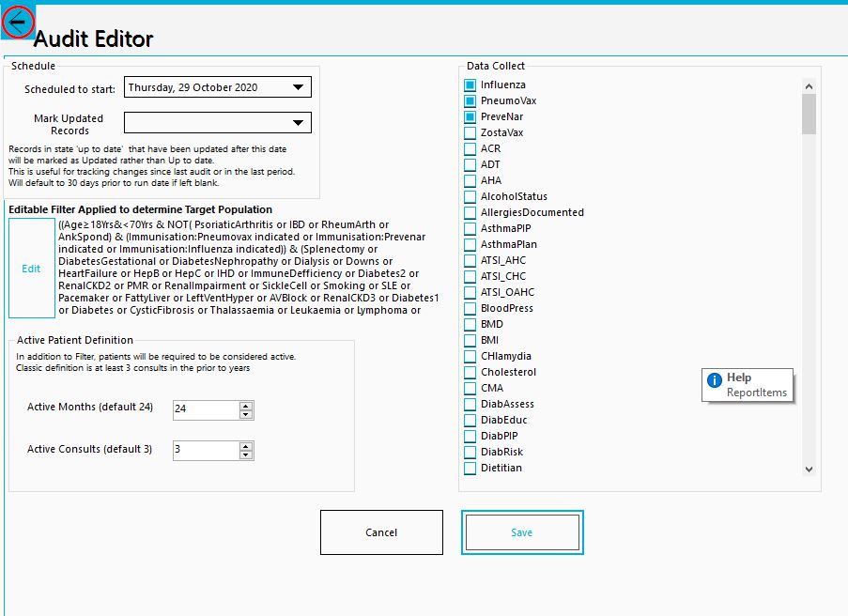The height and width of the screenshot is (616, 848).
Task: Uncheck the Influenza data collect item
Action: [x=470, y=85]
